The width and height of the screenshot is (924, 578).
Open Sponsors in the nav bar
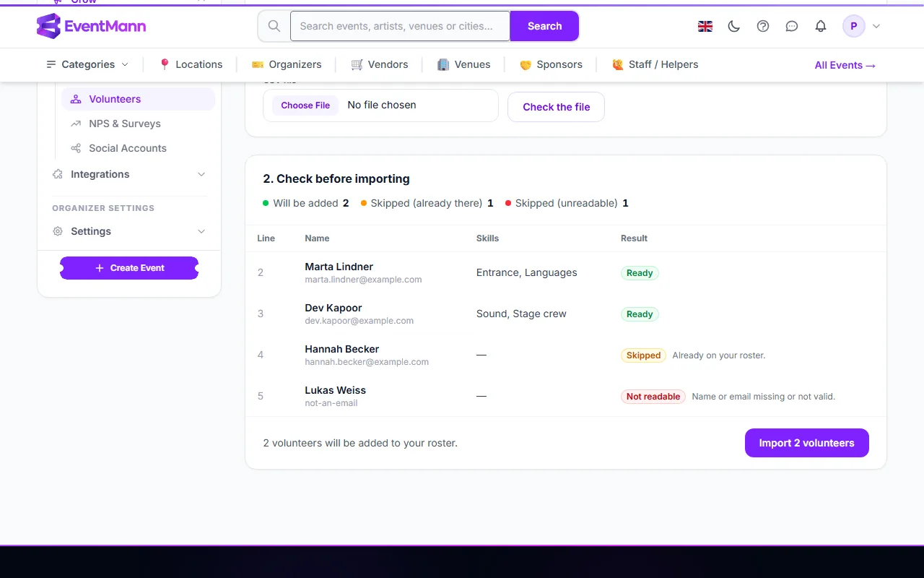(x=551, y=64)
